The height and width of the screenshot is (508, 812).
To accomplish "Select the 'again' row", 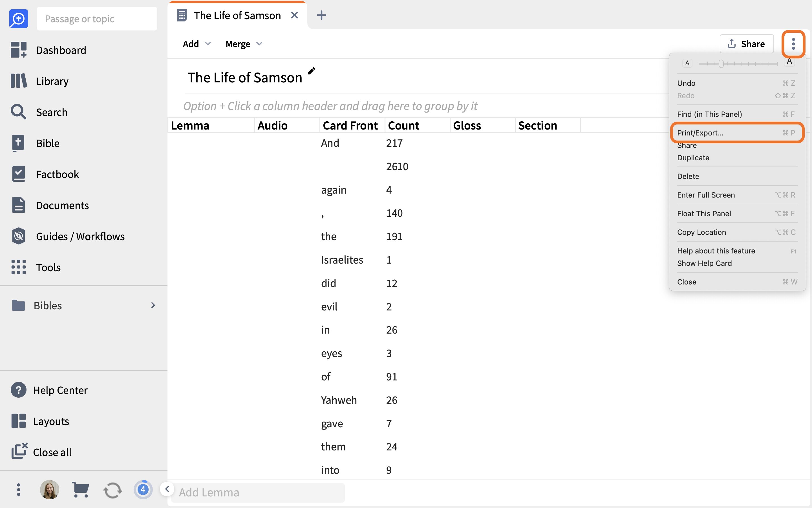I will pyautogui.click(x=334, y=190).
